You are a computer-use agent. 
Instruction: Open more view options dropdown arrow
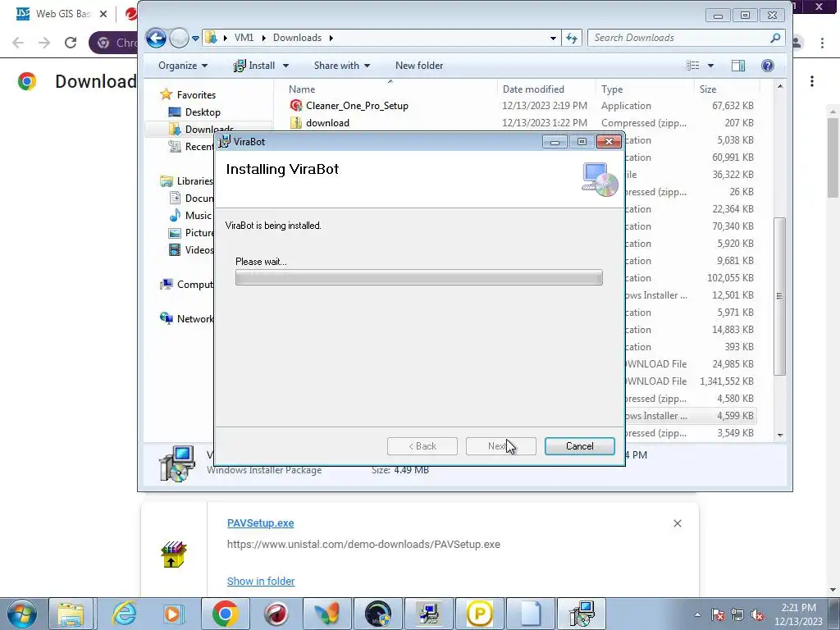711,66
